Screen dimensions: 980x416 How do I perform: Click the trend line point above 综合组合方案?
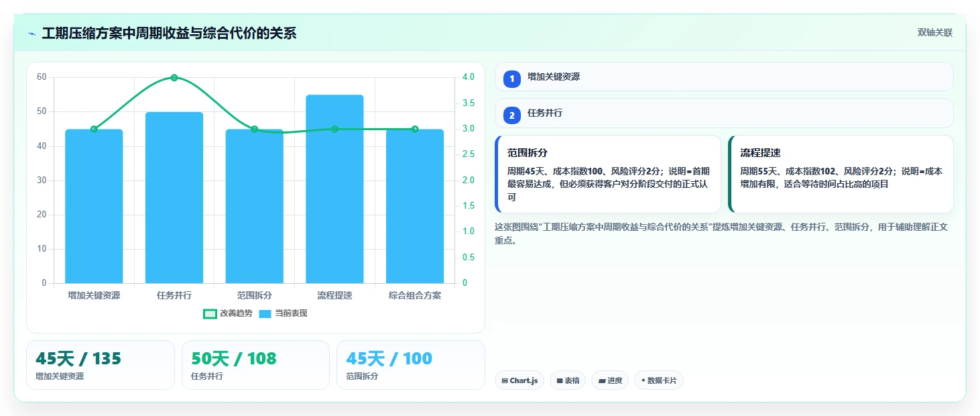415,129
